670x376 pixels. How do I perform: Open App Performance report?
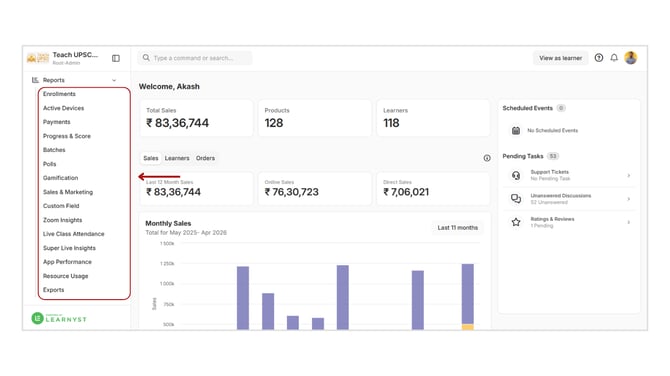coord(67,262)
